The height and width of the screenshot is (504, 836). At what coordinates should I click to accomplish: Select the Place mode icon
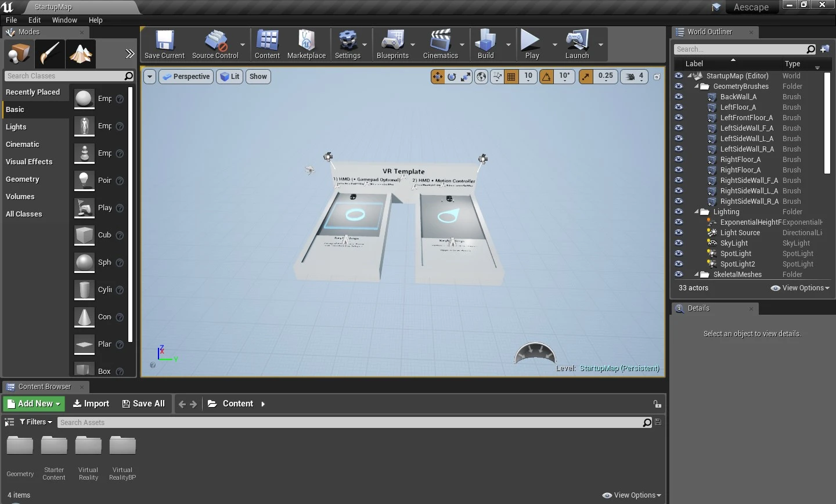[x=19, y=54]
